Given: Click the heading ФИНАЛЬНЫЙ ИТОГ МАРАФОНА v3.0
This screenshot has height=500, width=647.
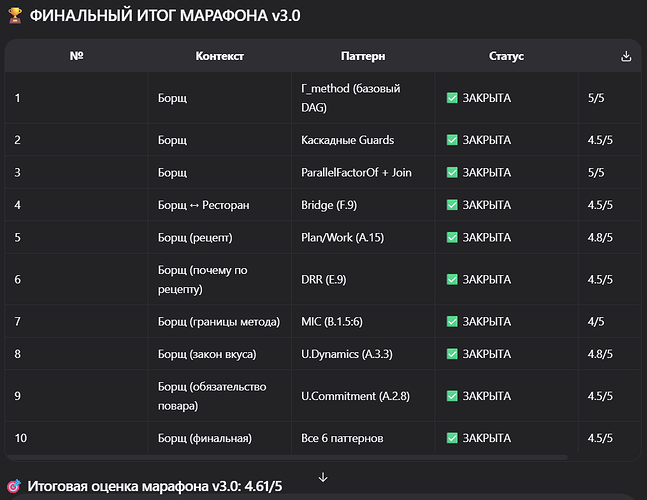Looking at the screenshot, I should pyautogui.click(x=165, y=16).
